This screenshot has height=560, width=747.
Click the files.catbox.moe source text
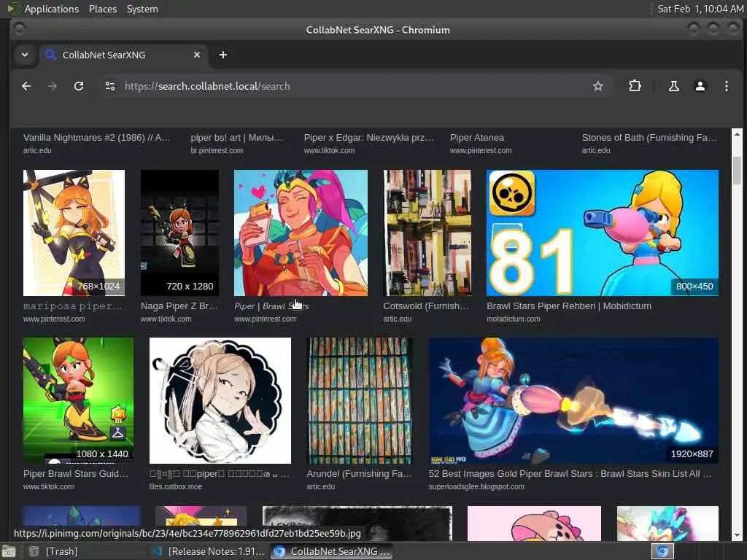pyautogui.click(x=175, y=486)
